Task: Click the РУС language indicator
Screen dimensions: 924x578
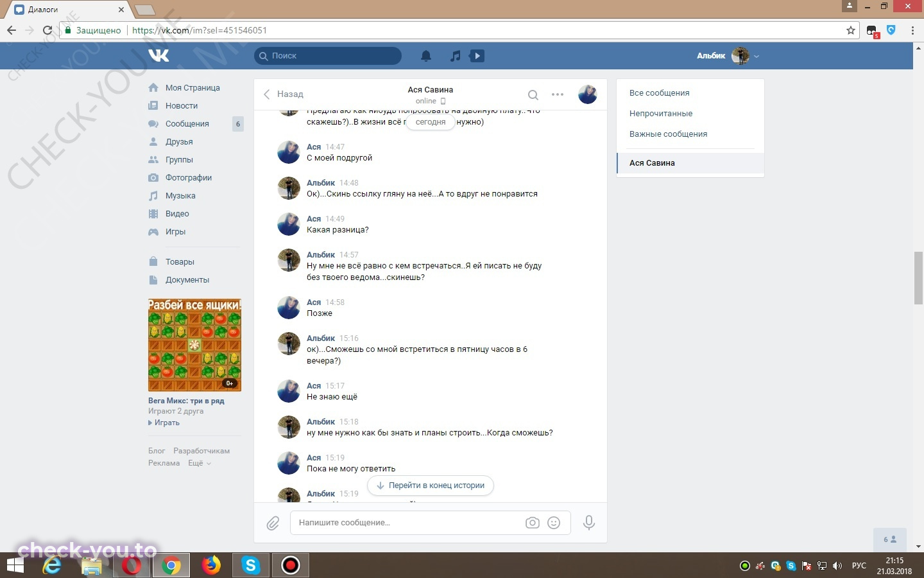Action: coord(859,566)
